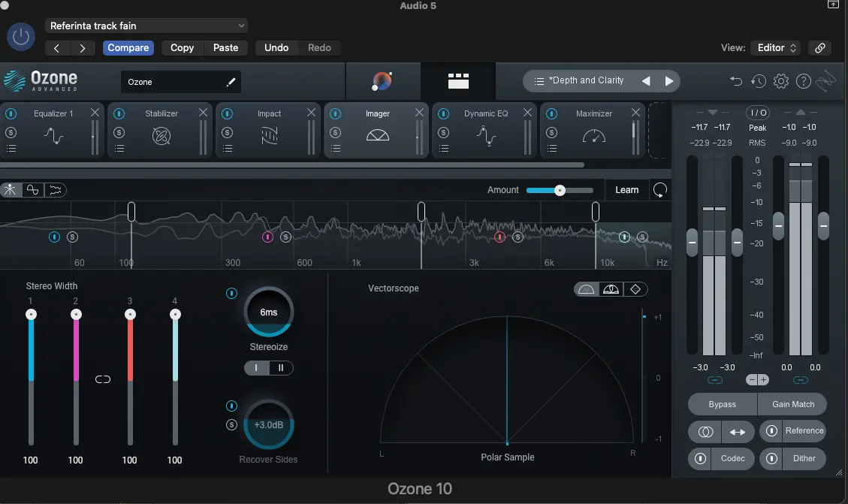
Task: Click the reset circular arrow beside Learn
Action: [x=659, y=190]
